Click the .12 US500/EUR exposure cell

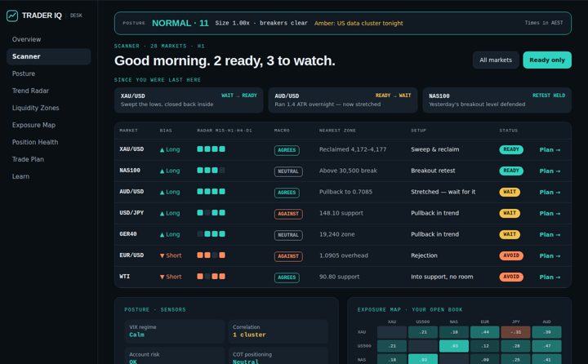tap(485, 346)
